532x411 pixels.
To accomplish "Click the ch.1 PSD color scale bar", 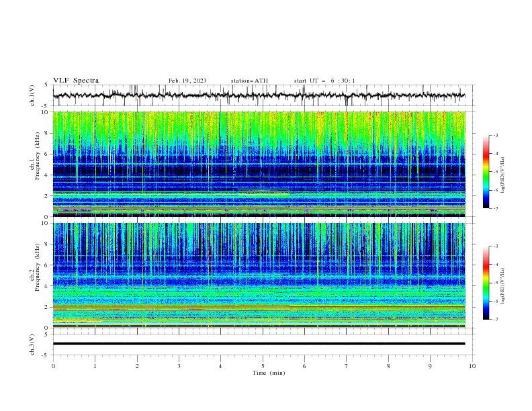I will pyautogui.click(x=486, y=172).
